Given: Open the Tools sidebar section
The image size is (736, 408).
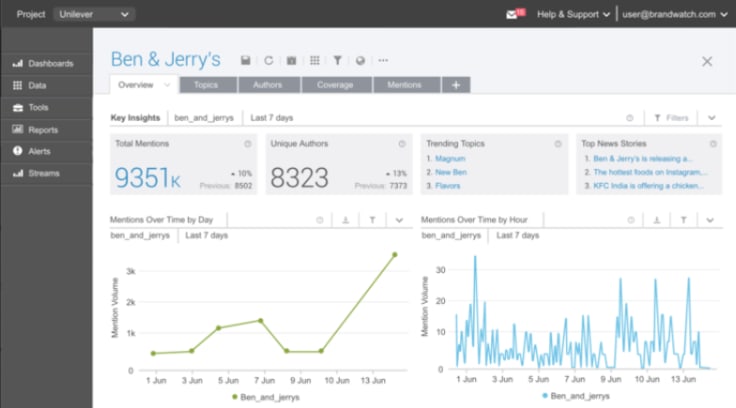Looking at the screenshot, I should point(46,108).
